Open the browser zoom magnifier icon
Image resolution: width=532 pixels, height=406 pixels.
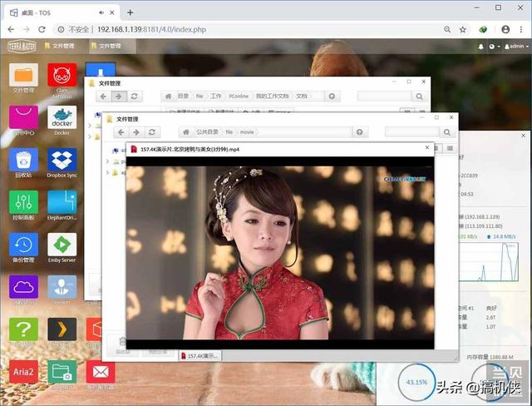click(x=447, y=29)
